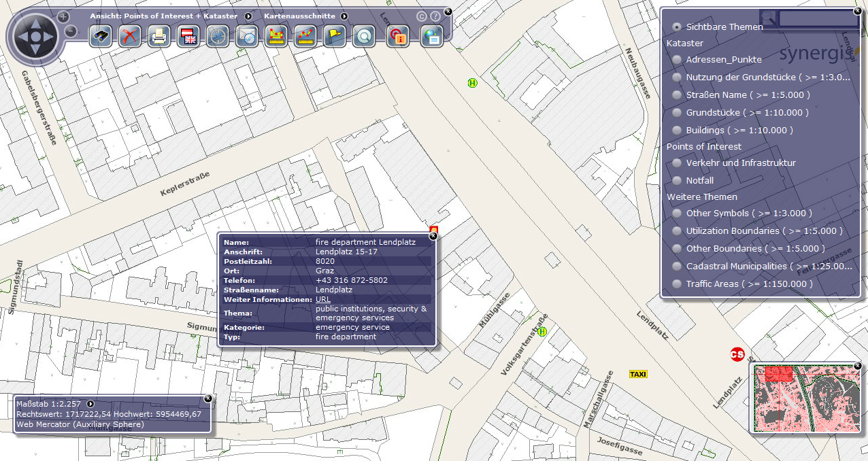The height and width of the screenshot is (461, 868).
Task: Select the Sichtbare Themen radio option
Action: pyautogui.click(x=677, y=27)
